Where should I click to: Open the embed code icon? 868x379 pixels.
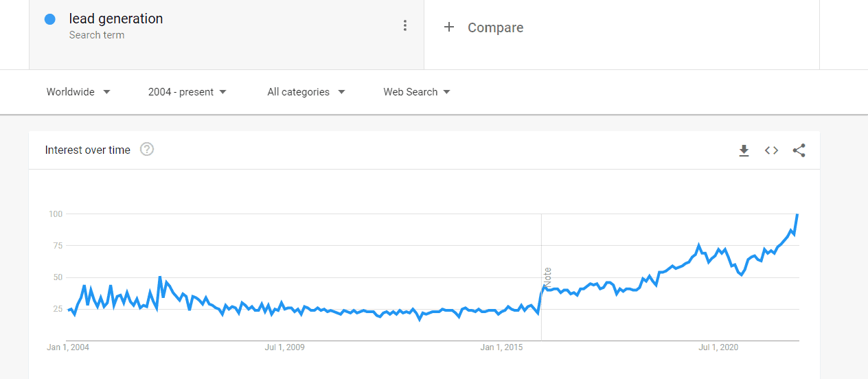pyautogui.click(x=771, y=150)
